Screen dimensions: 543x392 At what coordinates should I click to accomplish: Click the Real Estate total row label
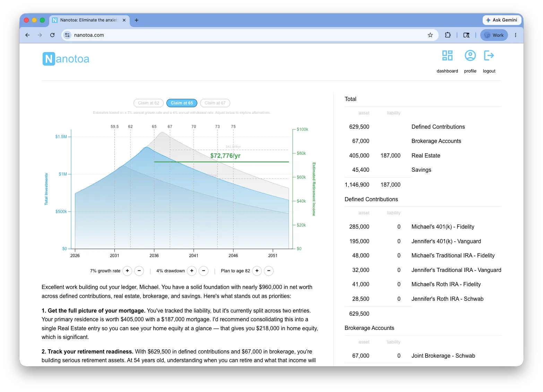click(426, 156)
